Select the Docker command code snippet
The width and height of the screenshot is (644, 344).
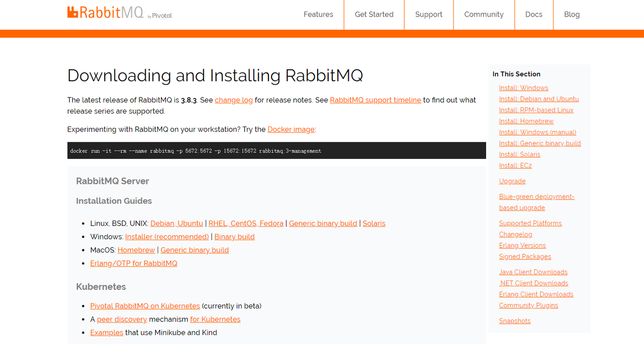pos(195,151)
